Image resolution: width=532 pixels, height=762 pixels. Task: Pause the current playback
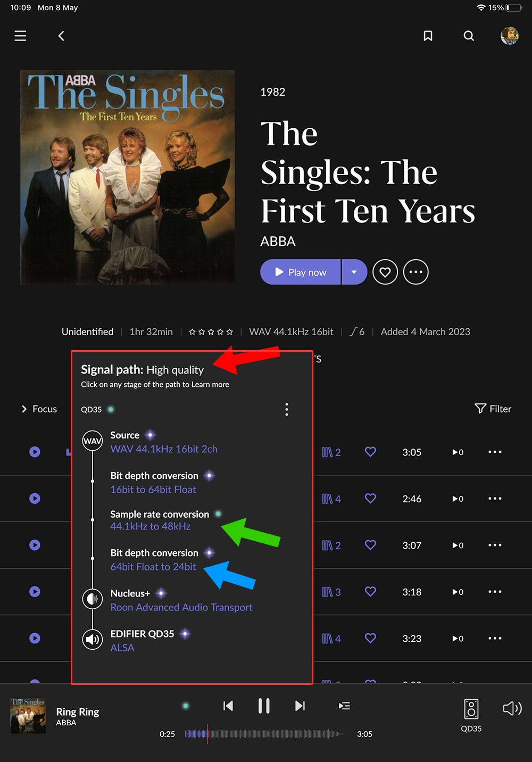[x=264, y=706]
